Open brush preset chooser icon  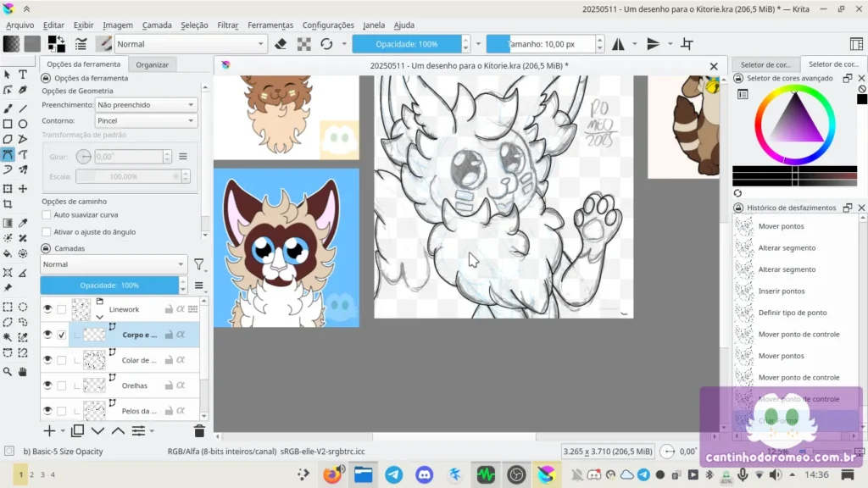103,44
